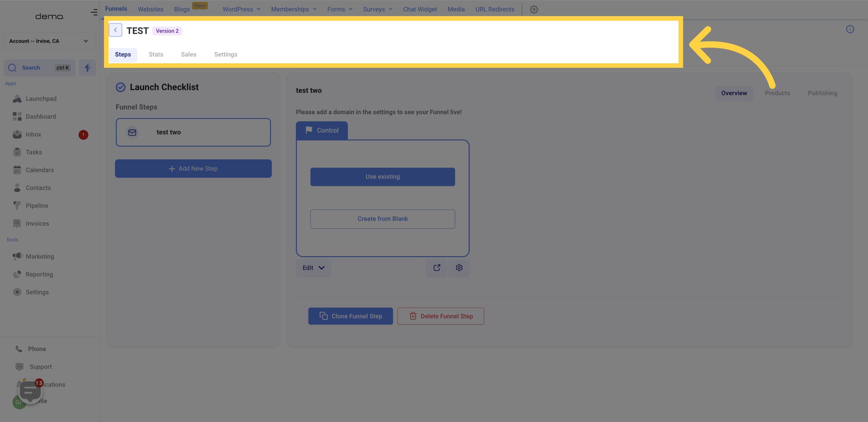Select the test two funnel step
Screen dimensions: 868x422
pyautogui.click(x=193, y=133)
